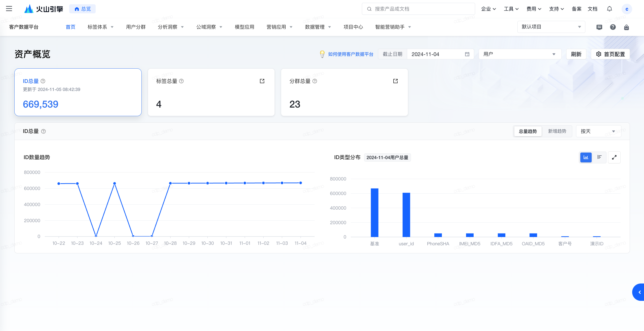Screen dimensions: 644x331
Task: Expand the 分析洞察 menu
Action: pyautogui.click(x=171, y=27)
